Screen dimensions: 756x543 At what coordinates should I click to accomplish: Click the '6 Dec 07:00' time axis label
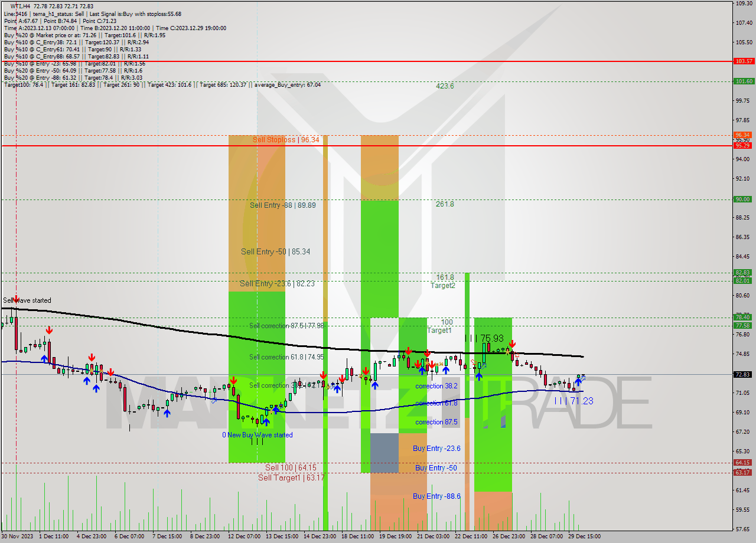(x=129, y=537)
